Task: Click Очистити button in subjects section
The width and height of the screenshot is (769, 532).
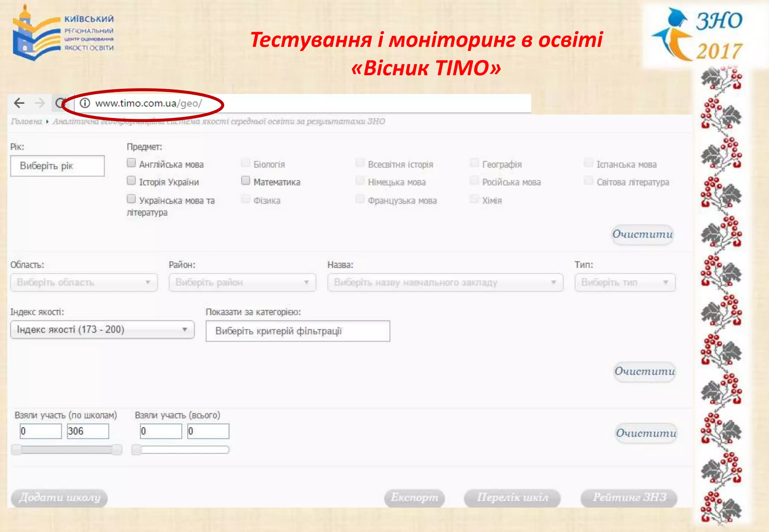Action: click(642, 234)
